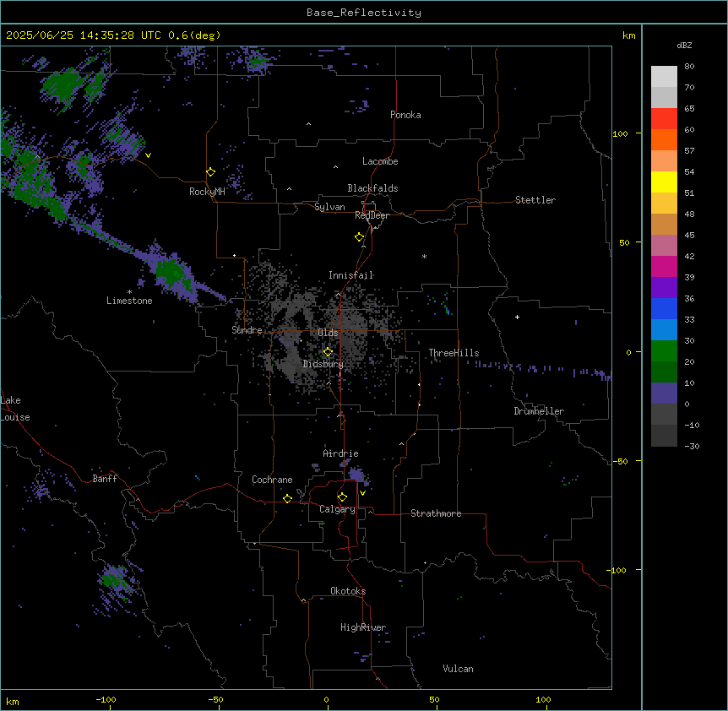
Task: Click the Calgary city label
Action: [337, 509]
